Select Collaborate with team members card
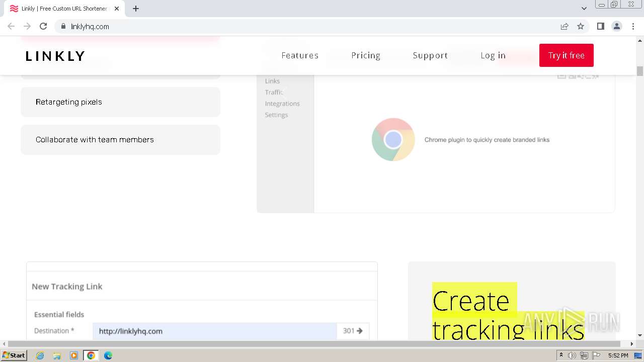 click(121, 140)
